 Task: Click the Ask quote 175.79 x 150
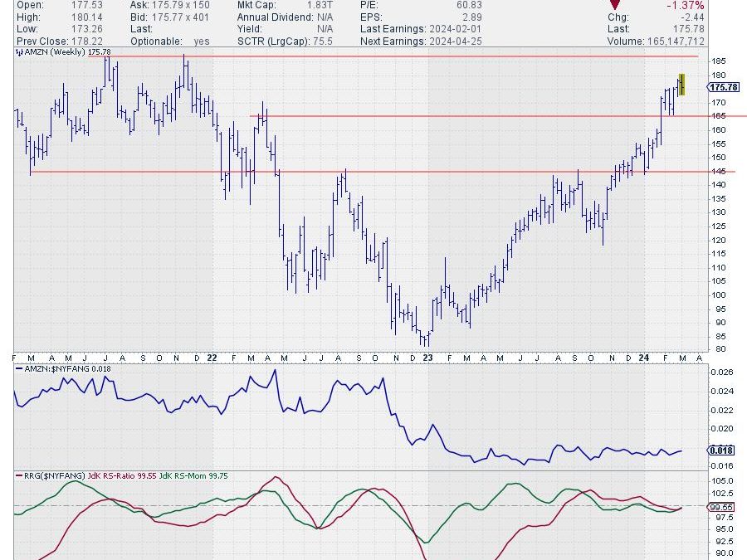tap(181, 5)
